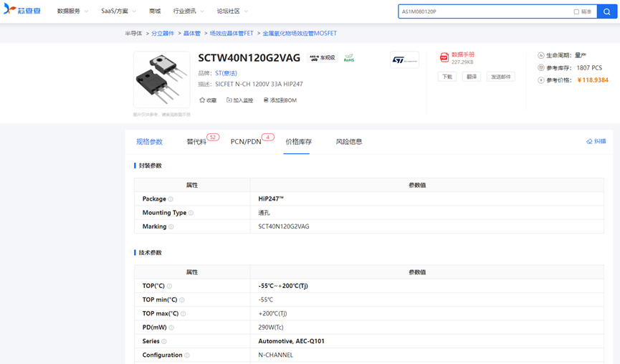Click the 通孔 mounting type value
This screenshot has height=364, width=620.
(264, 213)
